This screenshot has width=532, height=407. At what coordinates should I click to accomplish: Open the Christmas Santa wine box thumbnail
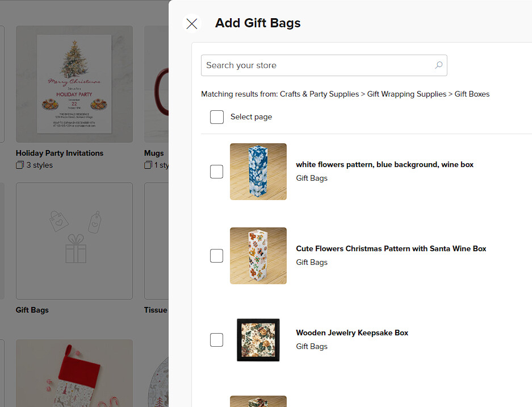tap(258, 256)
